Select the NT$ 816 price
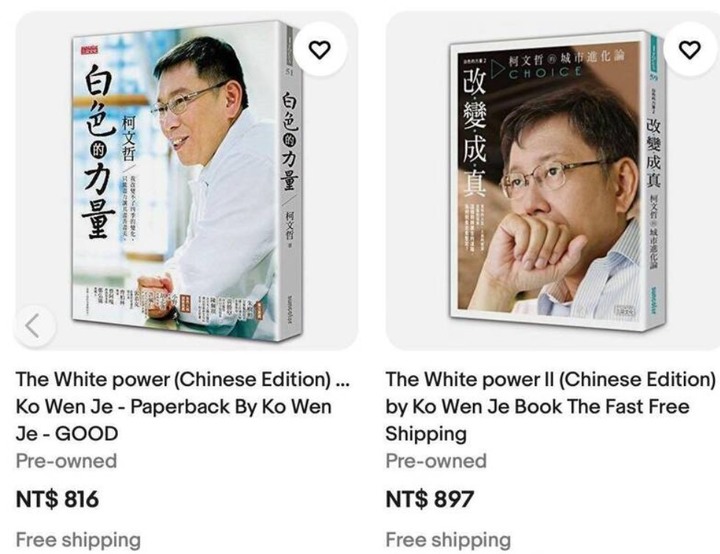This screenshot has width=720, height=554. click(x=57, y=499)
